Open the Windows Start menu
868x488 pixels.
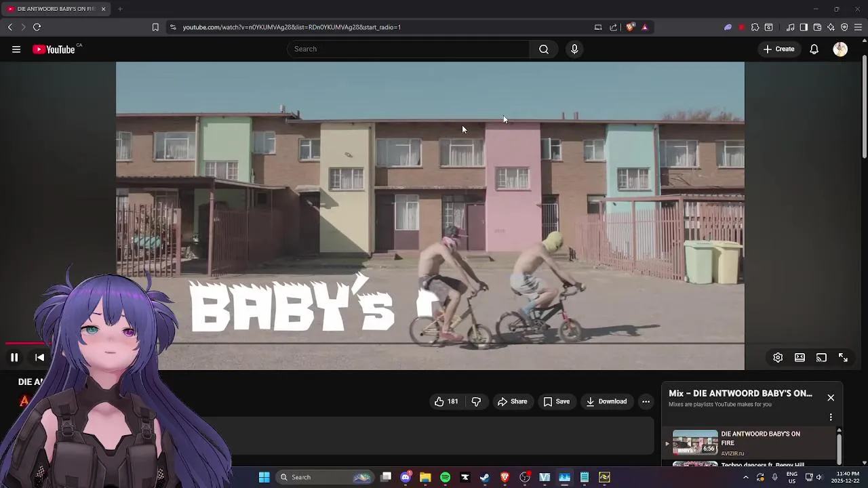click(264, 477)
